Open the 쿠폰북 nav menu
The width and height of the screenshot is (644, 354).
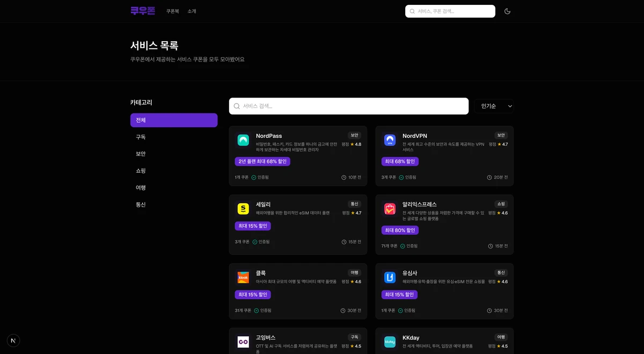point(173,11)
